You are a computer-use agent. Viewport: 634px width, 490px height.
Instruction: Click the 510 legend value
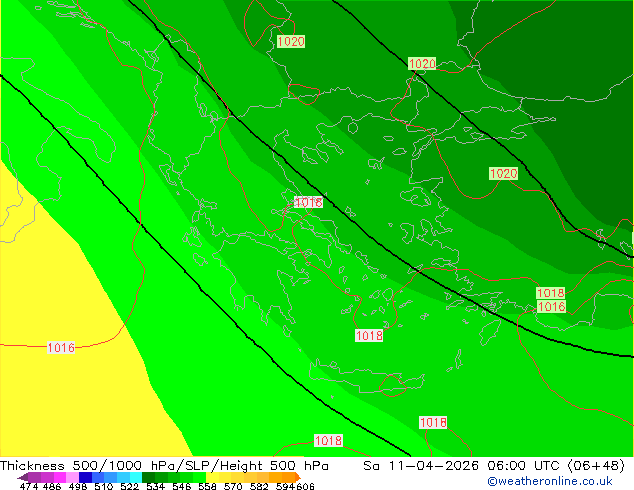point(104,486)
